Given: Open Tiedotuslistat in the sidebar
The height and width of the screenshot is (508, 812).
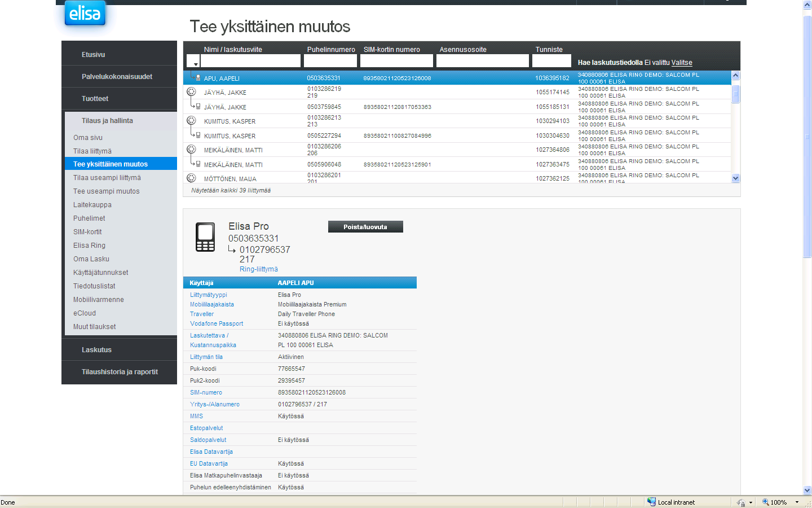Looking at the screenshot, I should [x=94, y=286].
